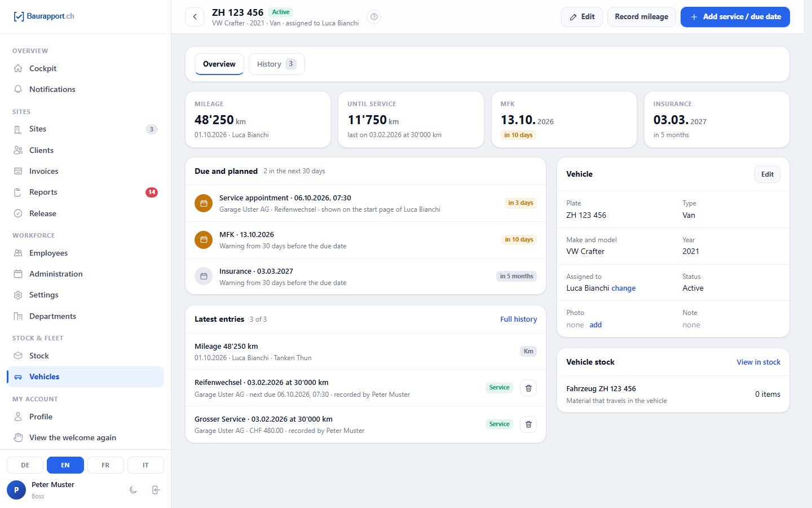The image size is (812, 508).
Task: Open Cockpit in the sidebar
Action: 85,68
